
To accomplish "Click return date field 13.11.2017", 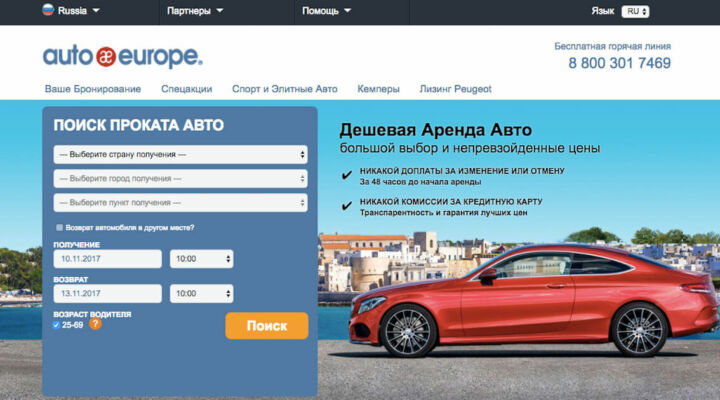I will click(x=107, y=294).
